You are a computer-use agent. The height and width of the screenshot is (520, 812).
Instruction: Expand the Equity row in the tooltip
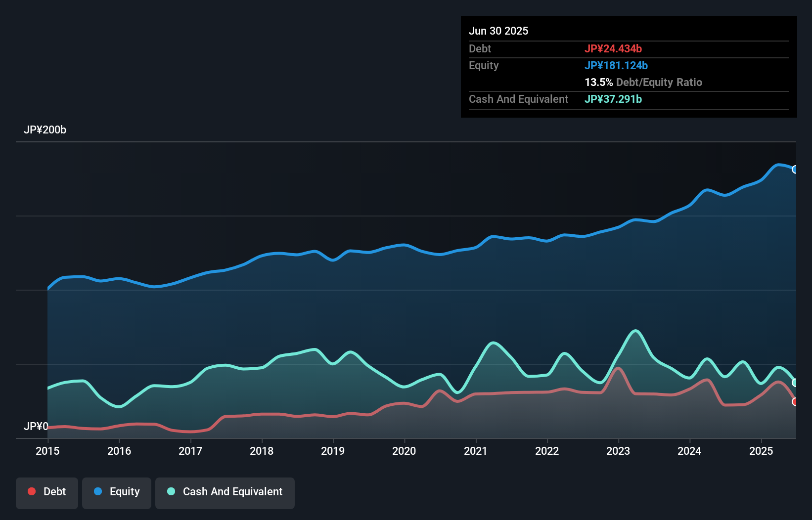point(484,65)
